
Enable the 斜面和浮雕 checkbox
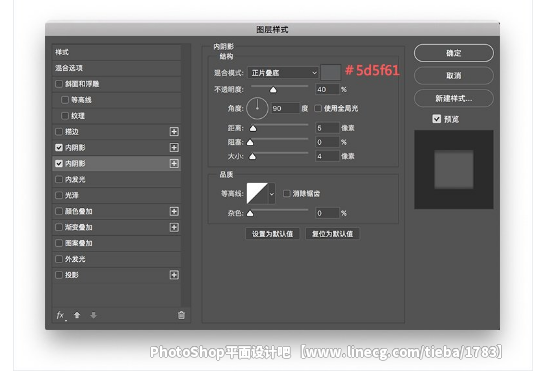tap(59, 84)
